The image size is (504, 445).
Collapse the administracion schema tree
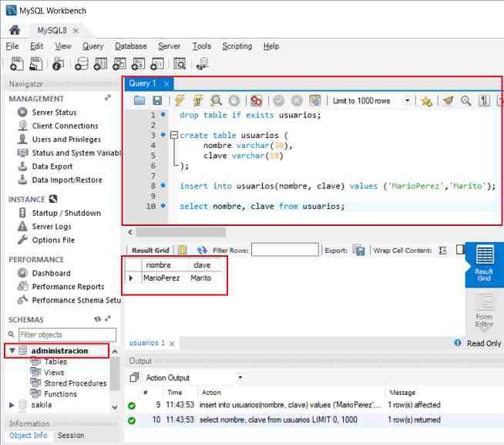(x=12, y=351)
